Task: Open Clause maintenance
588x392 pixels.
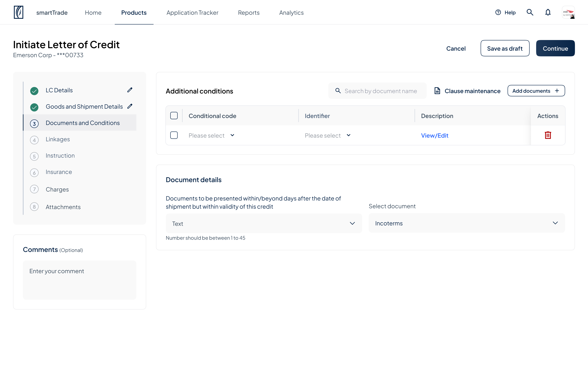Action: [468, 91]
